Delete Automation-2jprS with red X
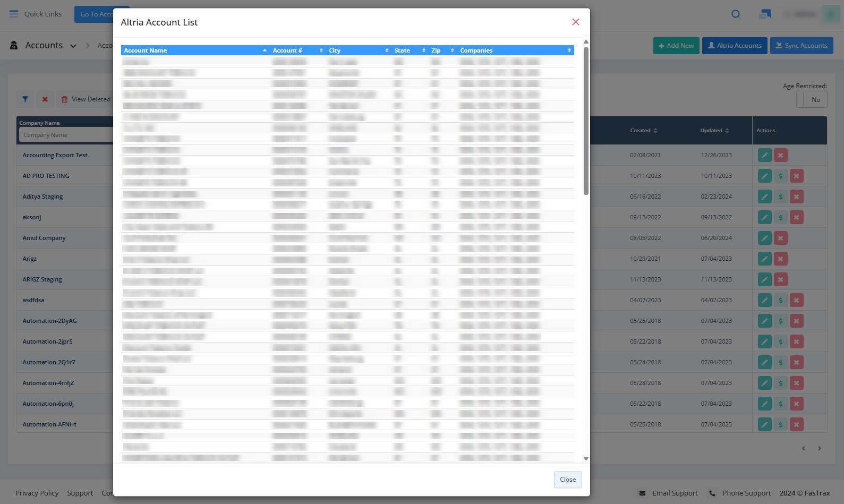Screen dimensions: 844x504 [796, 341]
